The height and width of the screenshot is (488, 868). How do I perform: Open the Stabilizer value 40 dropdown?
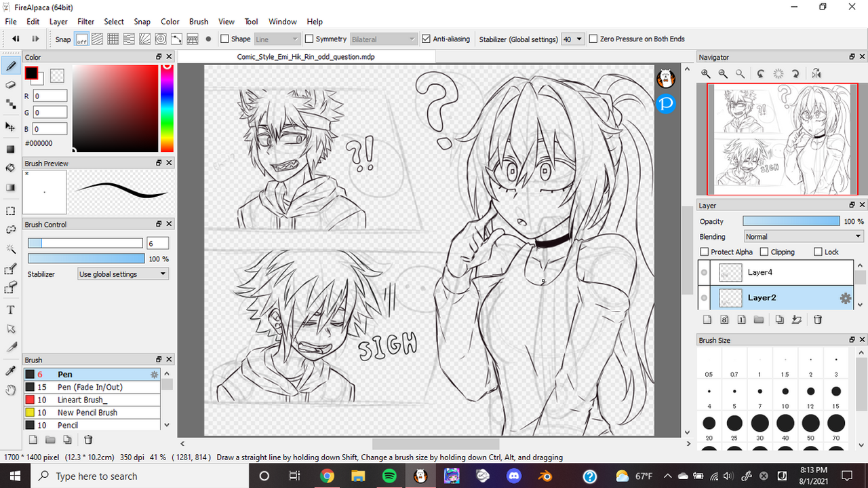coord(573,39)
